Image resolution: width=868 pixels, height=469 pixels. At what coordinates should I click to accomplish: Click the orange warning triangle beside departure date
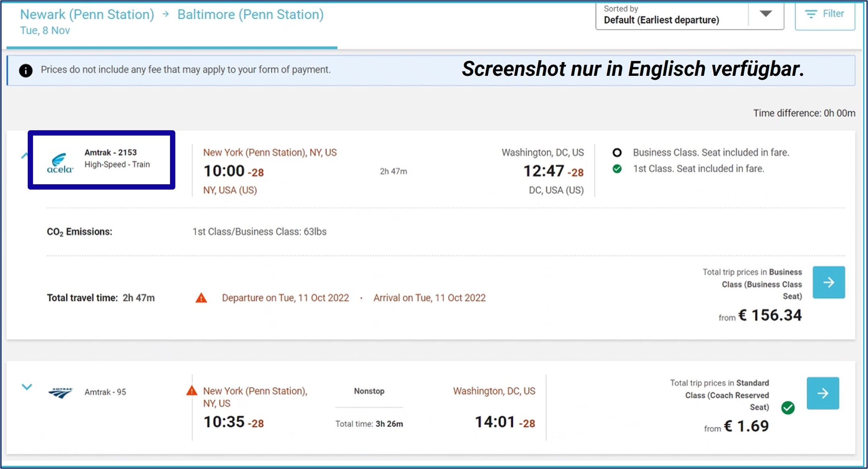tap(201, 298)
